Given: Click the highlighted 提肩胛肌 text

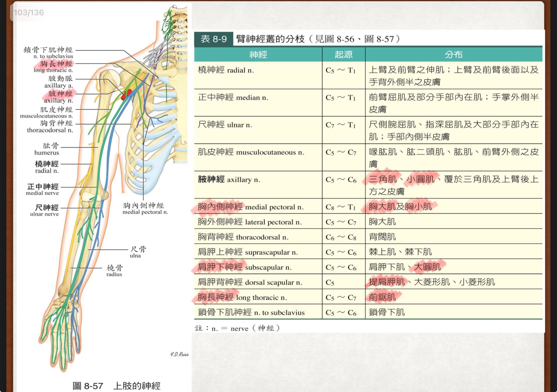Looking at the screenshot, I should point(387,282).
